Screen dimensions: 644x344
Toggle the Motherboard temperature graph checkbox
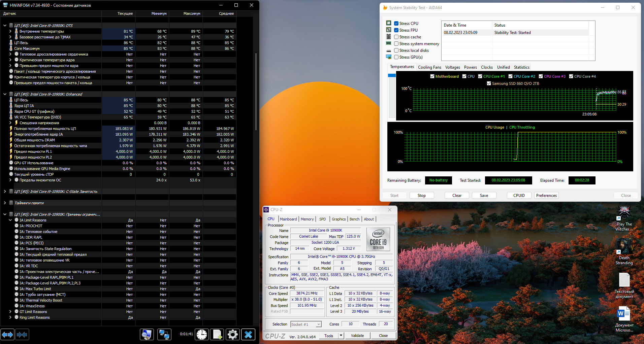432,76
